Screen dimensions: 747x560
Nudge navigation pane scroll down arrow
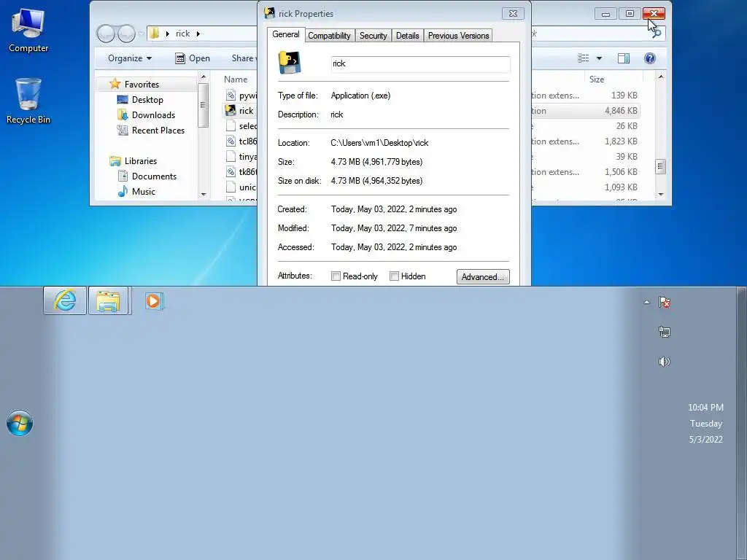click(x=204, y=194)
